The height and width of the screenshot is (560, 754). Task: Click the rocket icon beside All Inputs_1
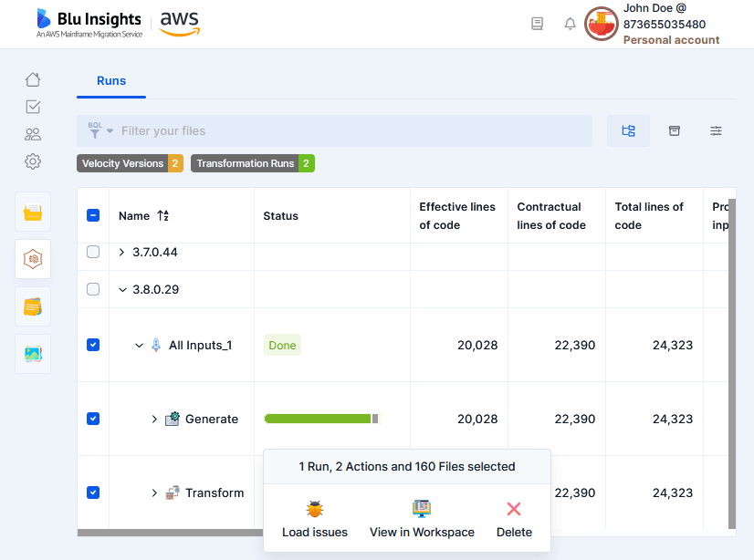click(156, 345)
